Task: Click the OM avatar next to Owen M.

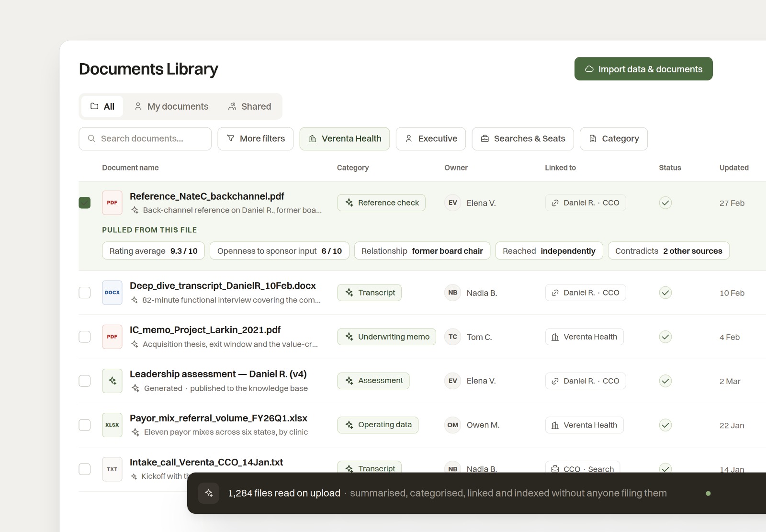Action: point(452,425)
